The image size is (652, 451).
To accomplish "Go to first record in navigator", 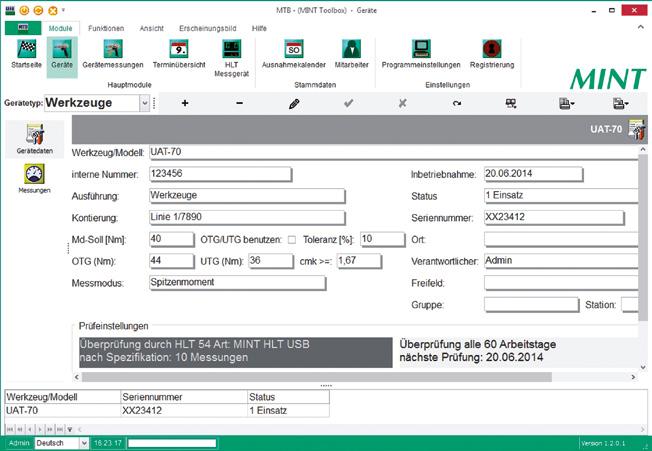I will pos(10,429).
